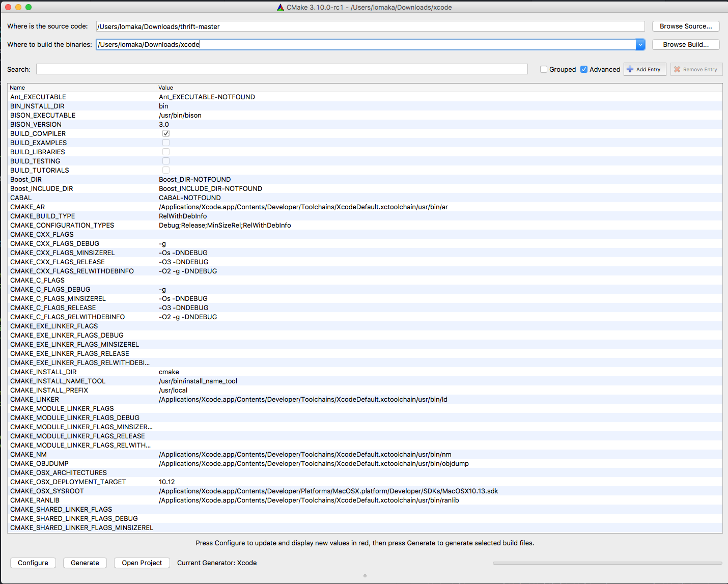Image resolution: width=728 pixels, height=584 pixels.
Task: Click the /usr/local install prefix value
Action: tap(173, 390)
